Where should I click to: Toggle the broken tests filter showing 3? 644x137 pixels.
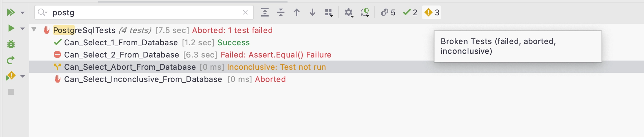click(432, 12)
